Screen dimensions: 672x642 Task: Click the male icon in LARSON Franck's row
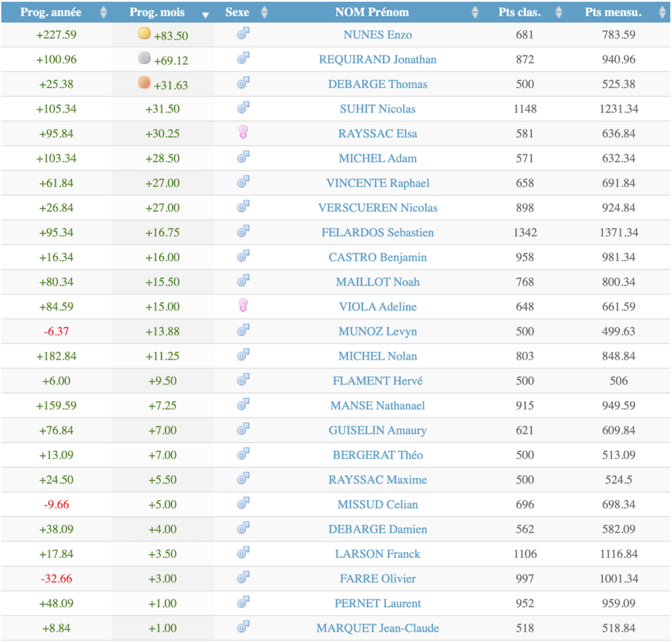pos(243,553)
